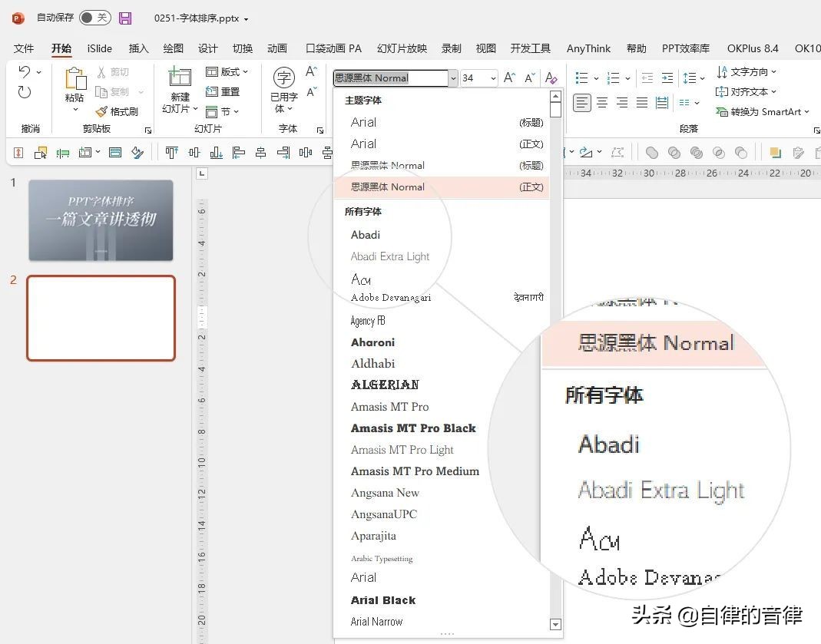Increase font size with the A^ icon
The height and width of the screenshot is (644, 821).
pos(508,78)
